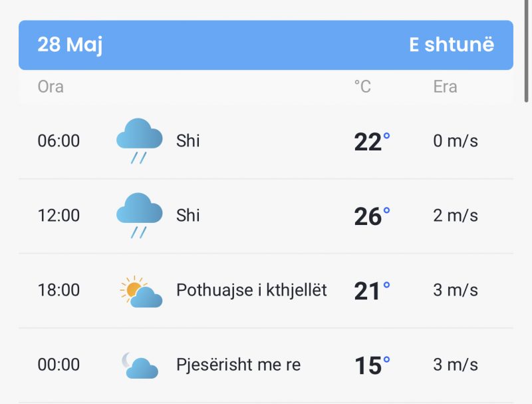Click the rain cloud icon at 06:00
The width and height of the screenshot is (532, 404).
(139, 141)
